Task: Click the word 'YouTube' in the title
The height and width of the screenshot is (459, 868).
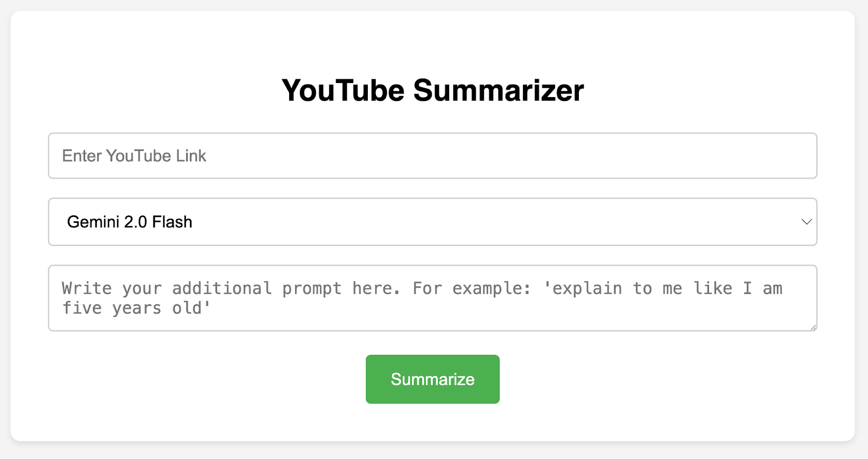Action: pyautogui.click(x=343, y=90)
